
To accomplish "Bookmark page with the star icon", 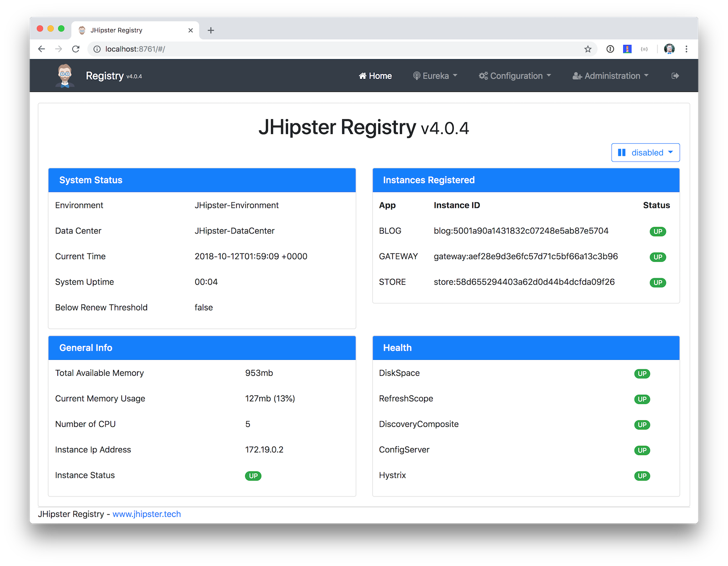I will point(588,49).
